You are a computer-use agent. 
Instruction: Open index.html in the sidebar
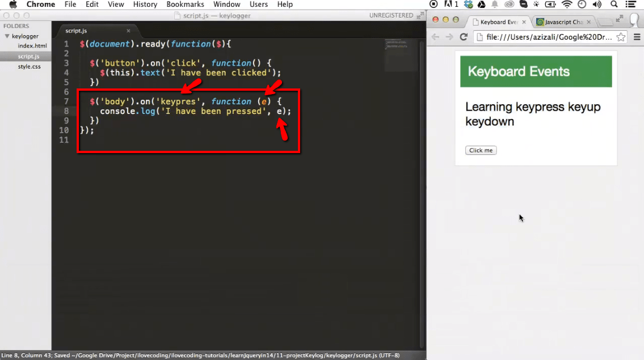point(32,45)
